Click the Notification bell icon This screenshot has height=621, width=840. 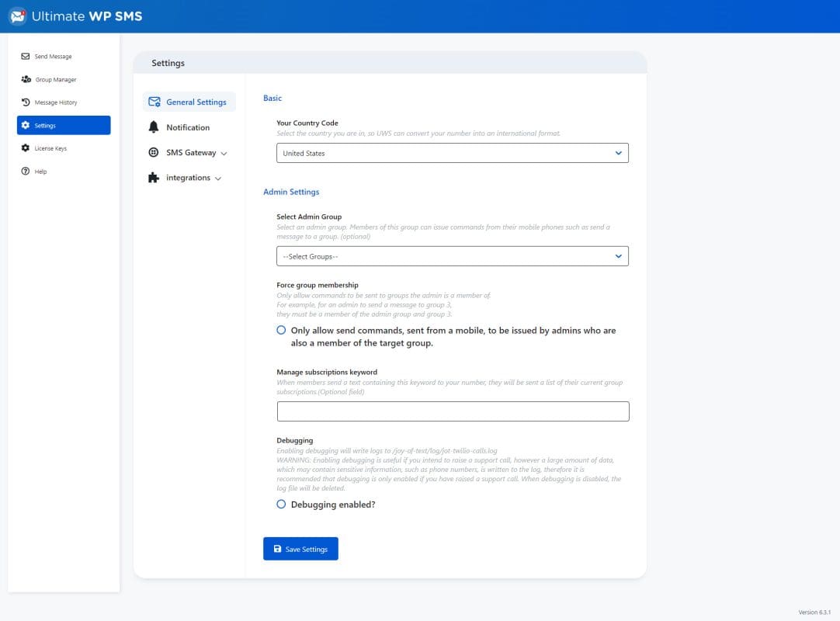(154, 127)
